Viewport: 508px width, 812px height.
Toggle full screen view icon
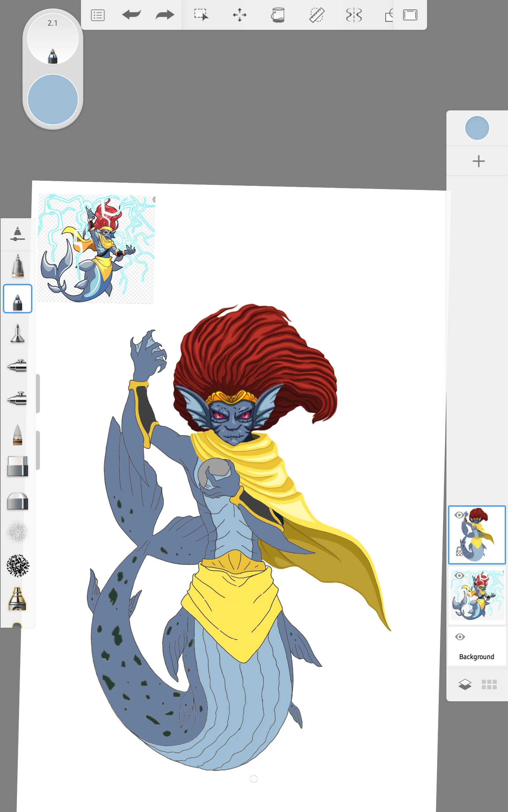tap(410, 15)
